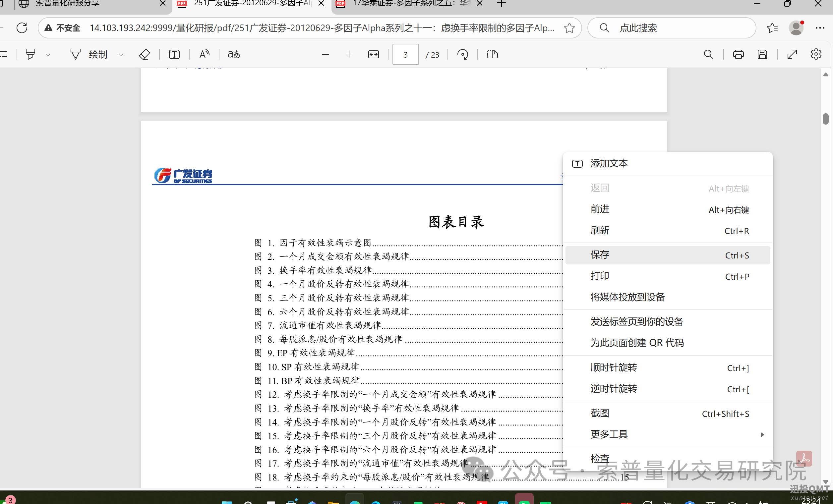Activate Read aloud for the document

204,54
